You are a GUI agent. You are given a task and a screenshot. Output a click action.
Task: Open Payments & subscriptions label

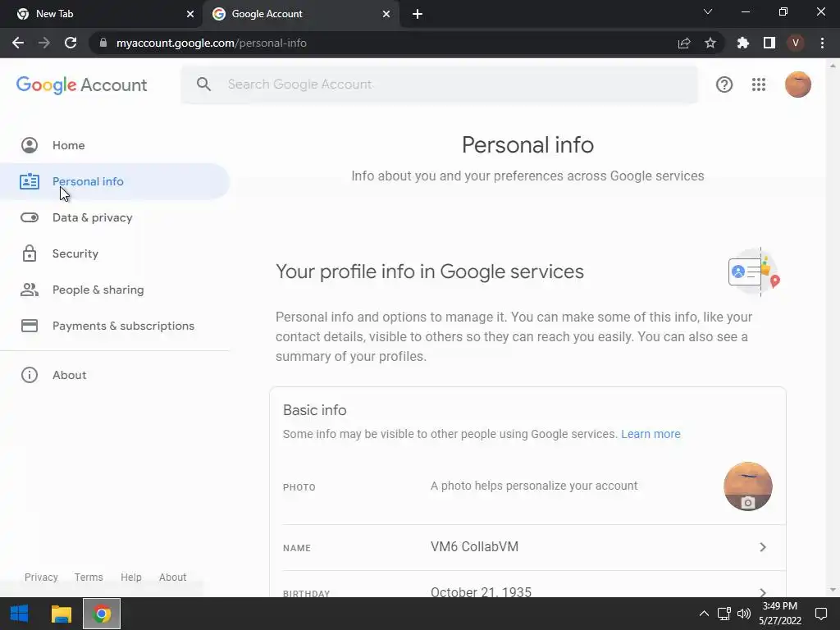123,326
